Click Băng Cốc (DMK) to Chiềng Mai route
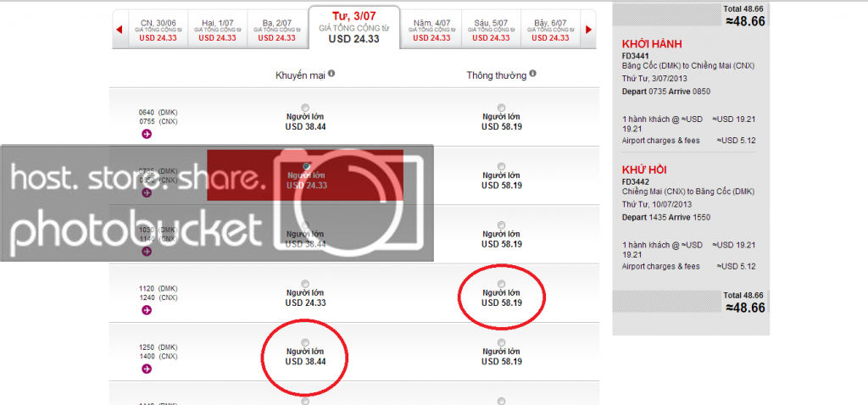The image size is (868, 405). 688,66
